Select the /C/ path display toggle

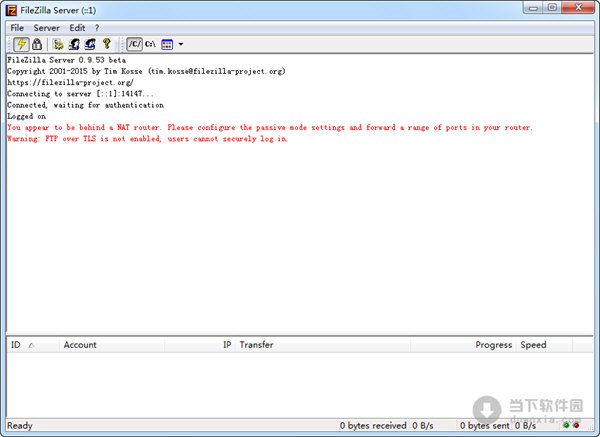tap(134, 44)
